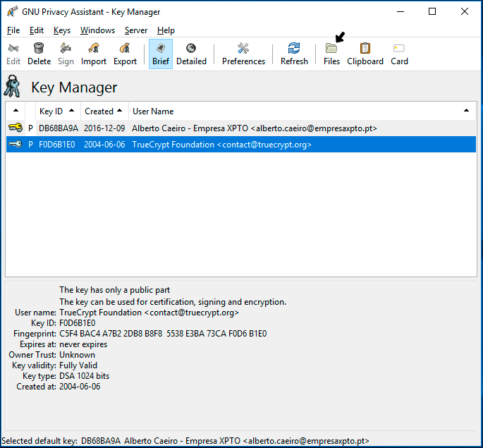Click the 'Fully Valid' key validity text
This screenshot has height=448, width=483.
(x=78, y=365)
